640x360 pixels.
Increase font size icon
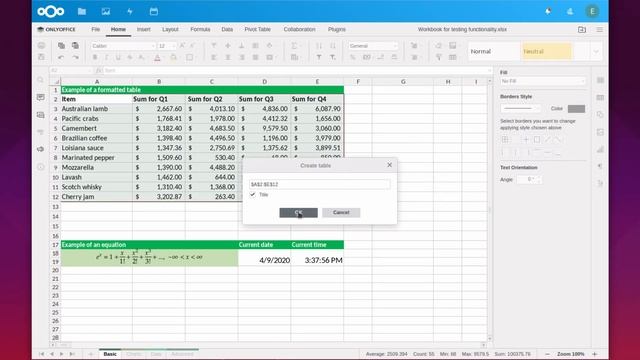click(182, 46)
